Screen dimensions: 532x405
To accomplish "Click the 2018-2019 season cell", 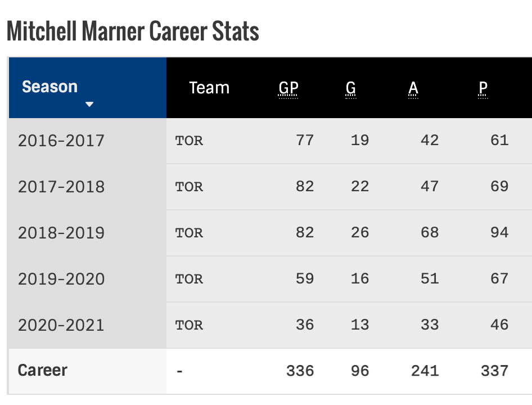I will pyautogui.click(x=61, y=232).
